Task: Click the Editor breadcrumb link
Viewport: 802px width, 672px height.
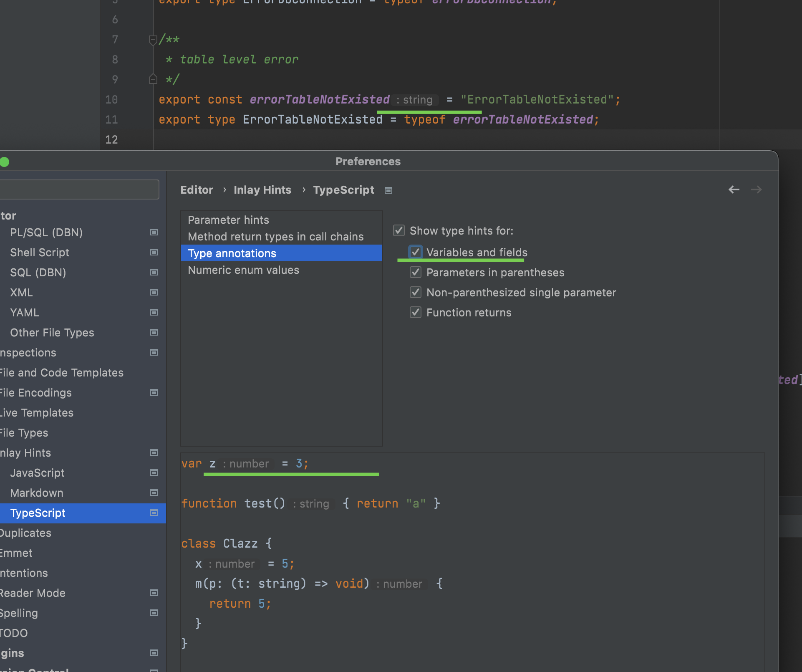Action: tap(197, 190)
